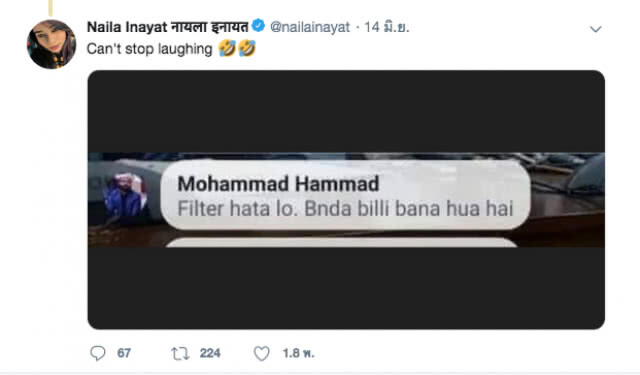This screenshot has height=375, width=640.
Task: Open the embedded tweet image
Action: click(x=346, y=200)
